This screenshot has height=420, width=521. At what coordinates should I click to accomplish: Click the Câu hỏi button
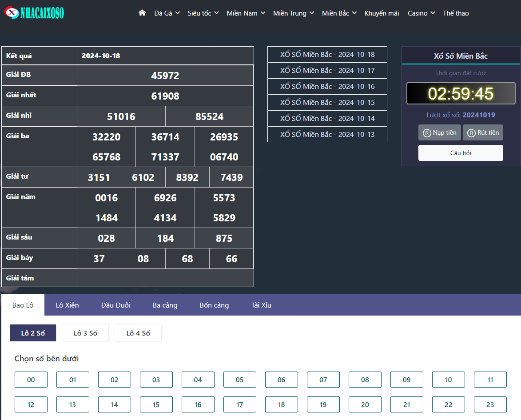461,153
